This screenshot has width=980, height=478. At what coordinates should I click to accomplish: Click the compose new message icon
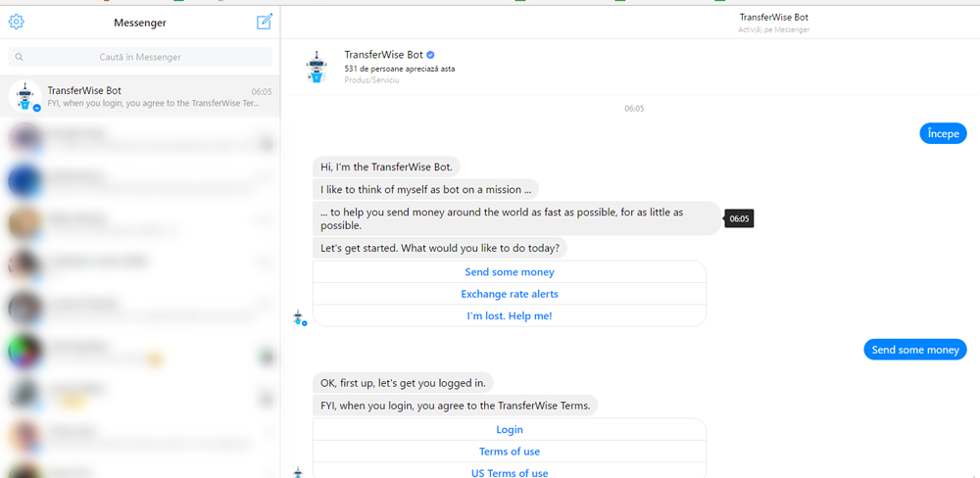tap(264, 22)
